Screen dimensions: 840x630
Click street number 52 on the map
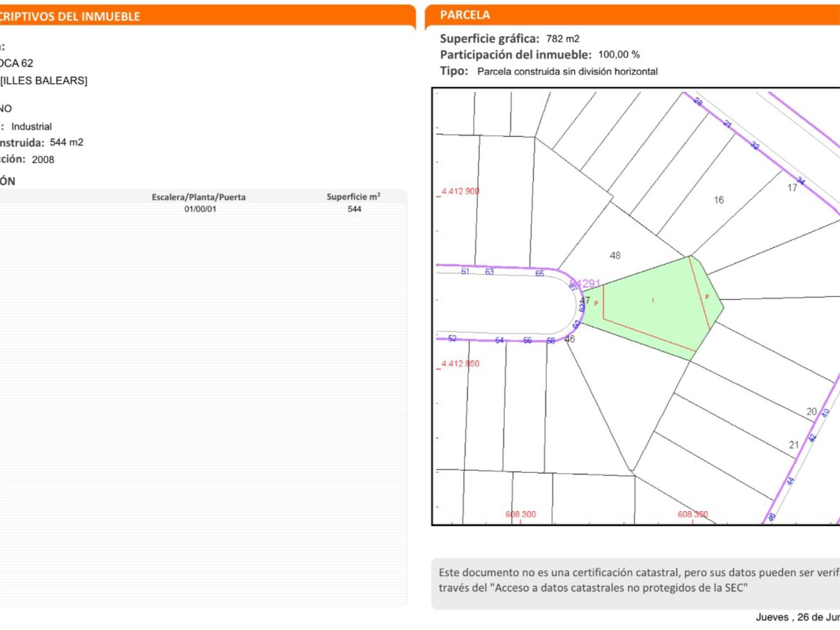(452, 339)
